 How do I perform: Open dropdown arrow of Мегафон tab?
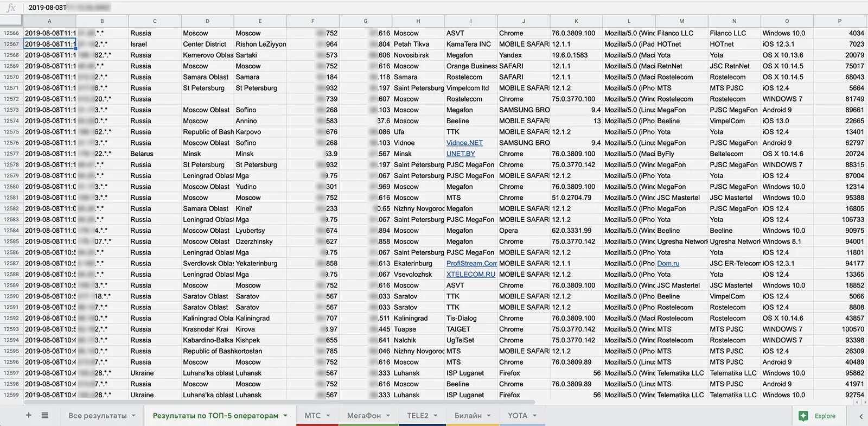pyautogui.click(x=388, y=416)
